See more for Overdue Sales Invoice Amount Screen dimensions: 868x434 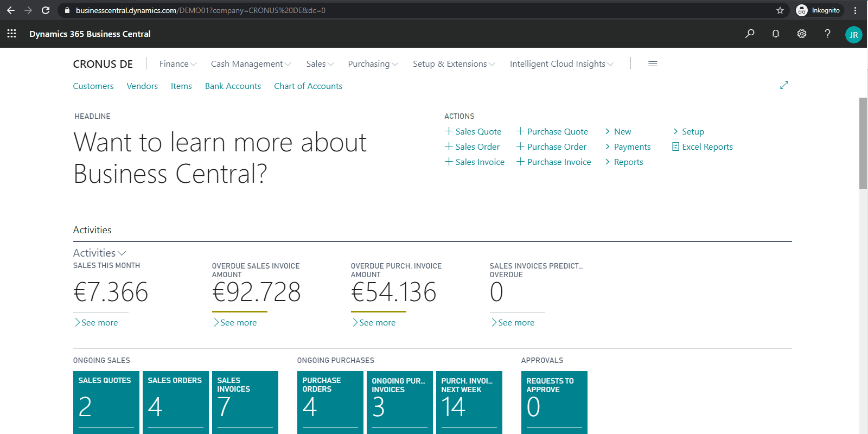click(x=235, y=322)
